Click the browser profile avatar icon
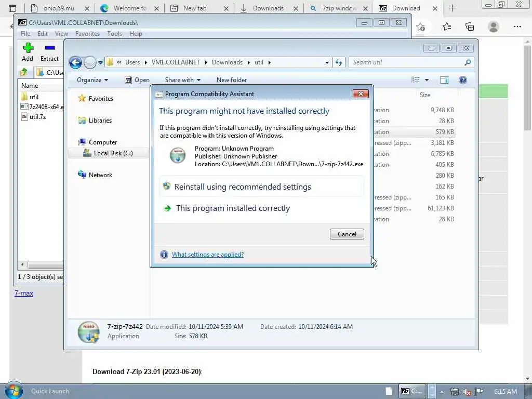532x399 pixels. [x=494, y=26]
